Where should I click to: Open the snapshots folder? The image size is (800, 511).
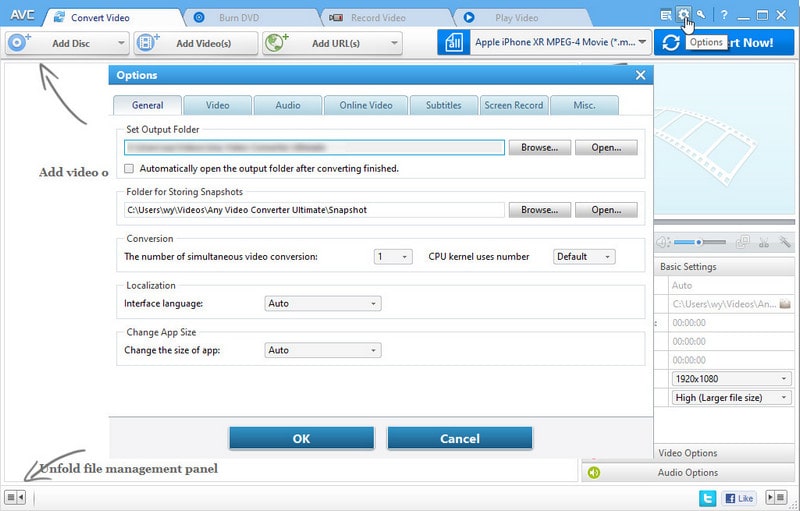(x=606, y=210)
